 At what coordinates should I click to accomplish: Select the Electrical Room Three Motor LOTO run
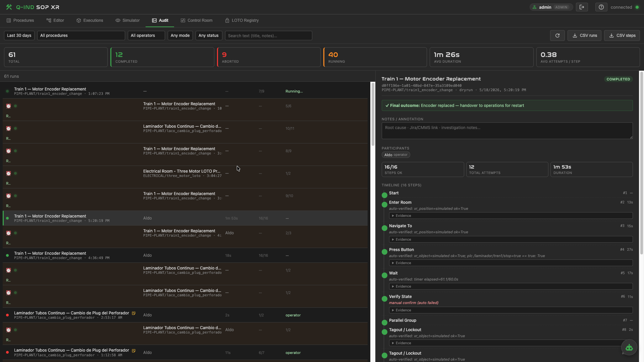[185, 177]
